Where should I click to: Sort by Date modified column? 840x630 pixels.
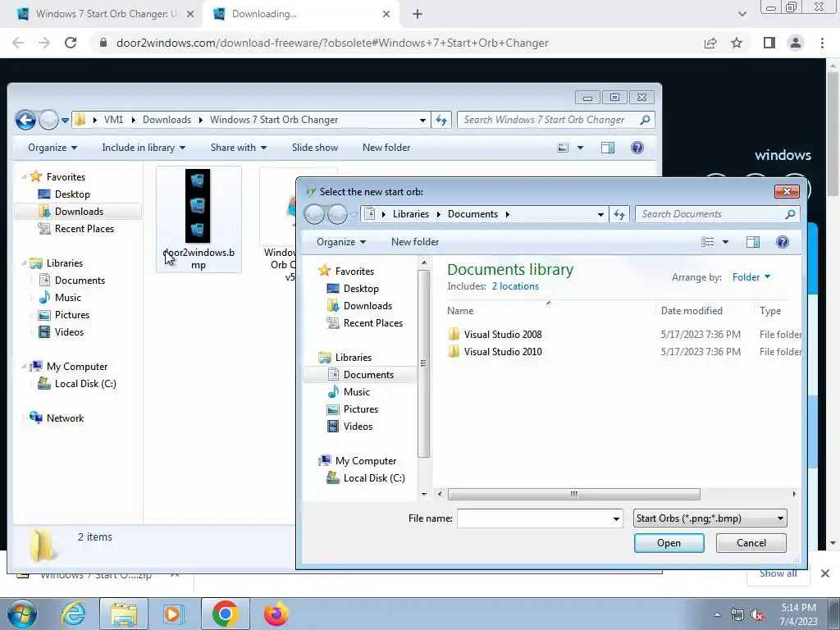(x=692, y=311)
